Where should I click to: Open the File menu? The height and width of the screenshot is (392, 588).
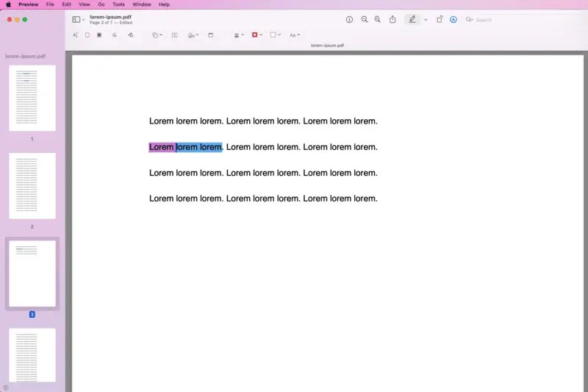tap(50, 4)
